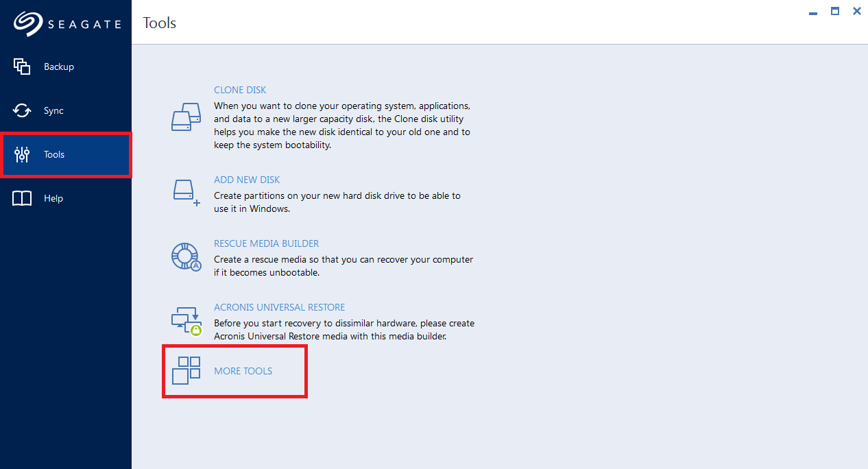The image size is (868, 469).
Task: Click the Acronis Universal Restore description text
Action: 344,330
